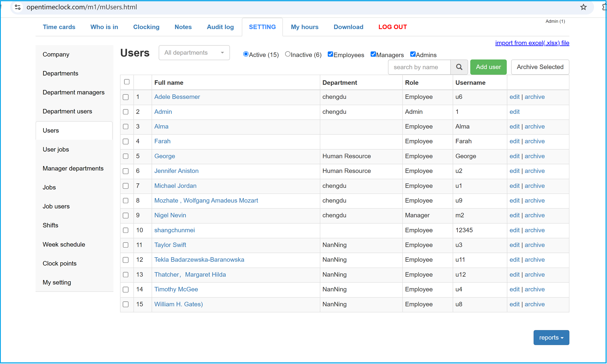Screen dimensions: 607x364
Task: Switch to the Who is in tab
Action: point(104,27)
